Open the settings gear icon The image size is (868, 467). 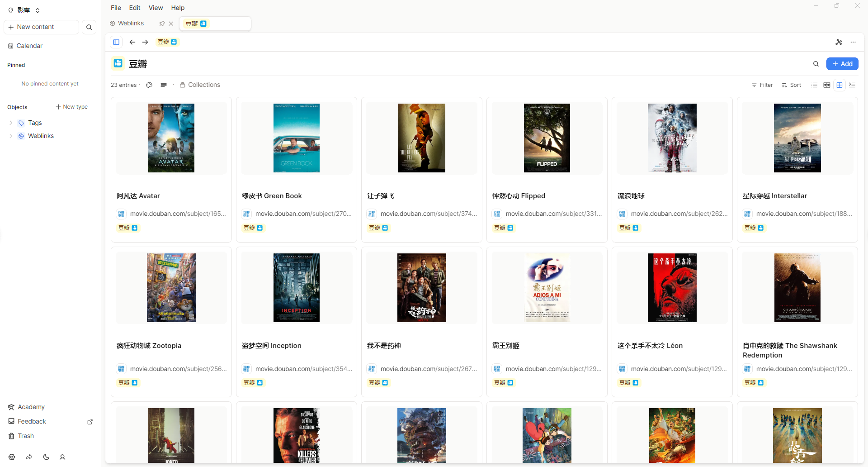[x=12, y=457]
